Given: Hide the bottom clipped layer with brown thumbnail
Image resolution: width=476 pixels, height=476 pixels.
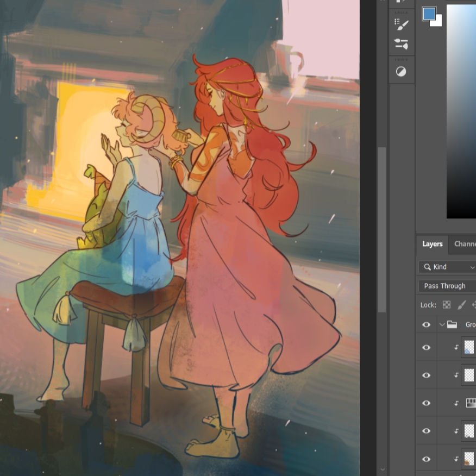Looking at the screenshot, I should pyautogui.click(x=427, y=459).
